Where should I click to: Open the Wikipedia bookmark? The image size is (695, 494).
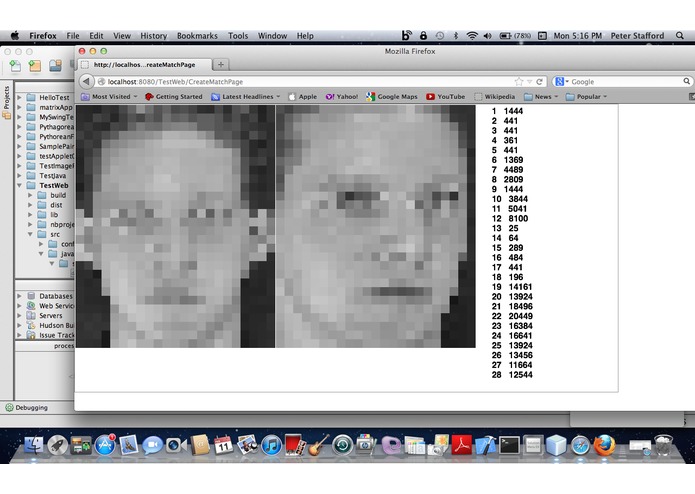[494, 97]
